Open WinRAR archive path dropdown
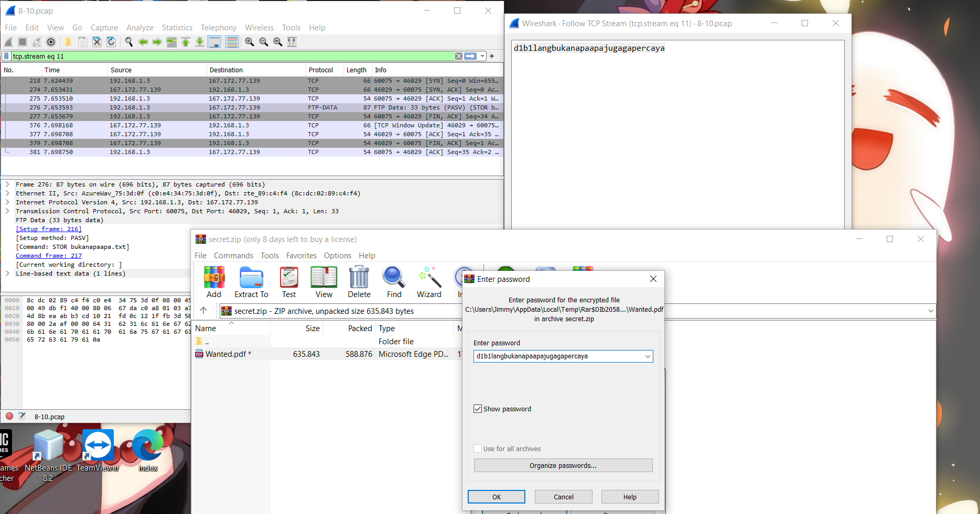 (931, 311)
